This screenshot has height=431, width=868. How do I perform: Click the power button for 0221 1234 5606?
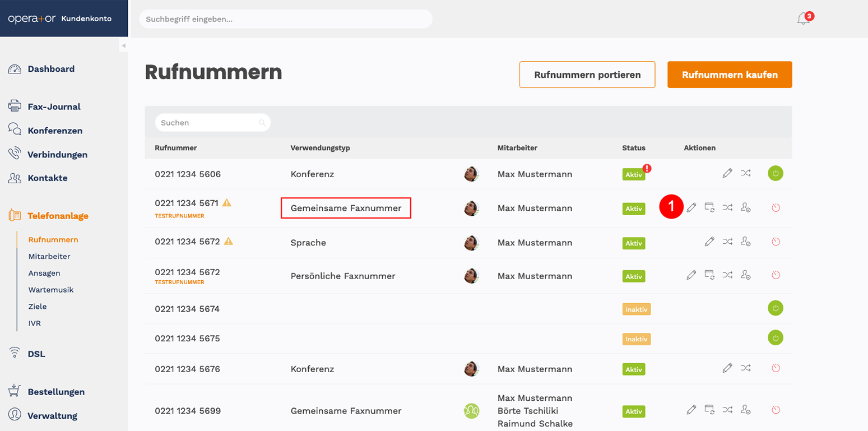[776, 173]
